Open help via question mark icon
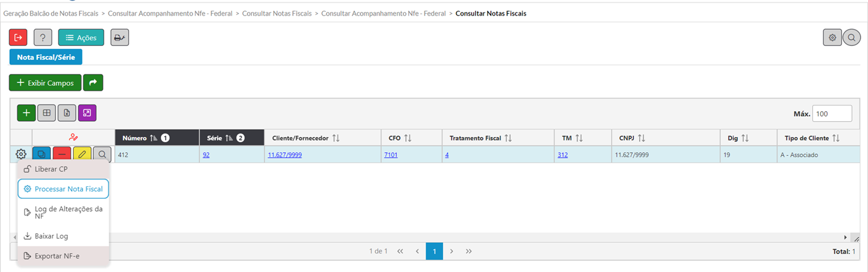The width and height of the screenshot is (868, 272). [x=43, y=37]
